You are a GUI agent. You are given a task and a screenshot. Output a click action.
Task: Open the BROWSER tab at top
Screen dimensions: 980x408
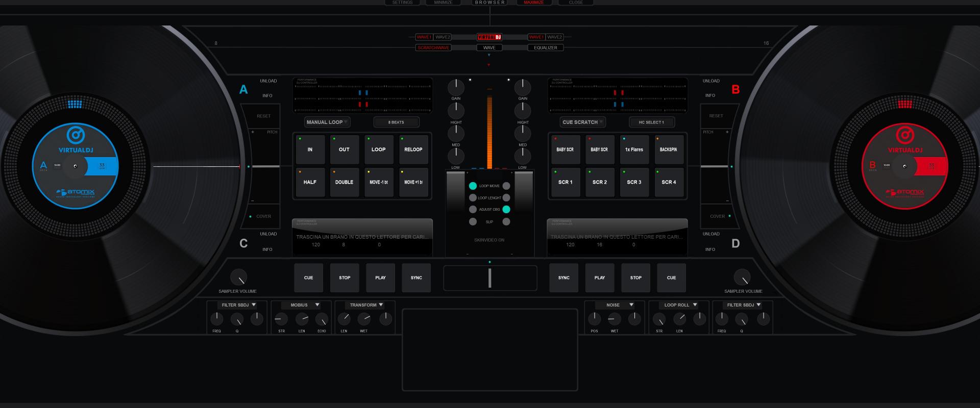click(x=490, y=3)
